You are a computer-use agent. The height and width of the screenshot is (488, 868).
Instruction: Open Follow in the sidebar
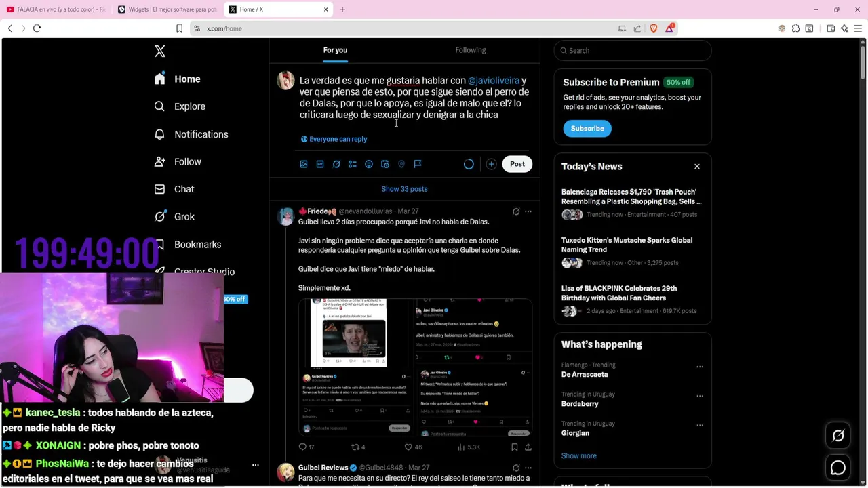point(178,162)
